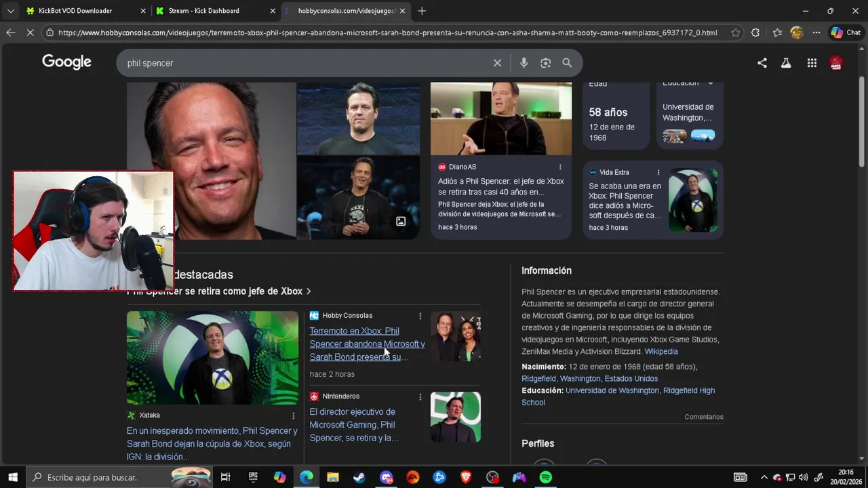Screen dimensions: 868x488
Task: Go back with the browser arrow
Action: 11,33
